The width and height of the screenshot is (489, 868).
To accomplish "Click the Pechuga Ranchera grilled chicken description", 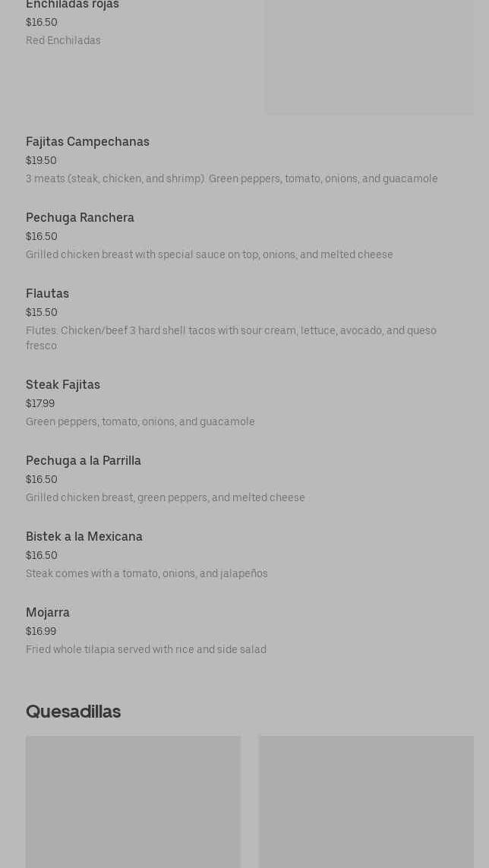I will [x=209, y=255].
